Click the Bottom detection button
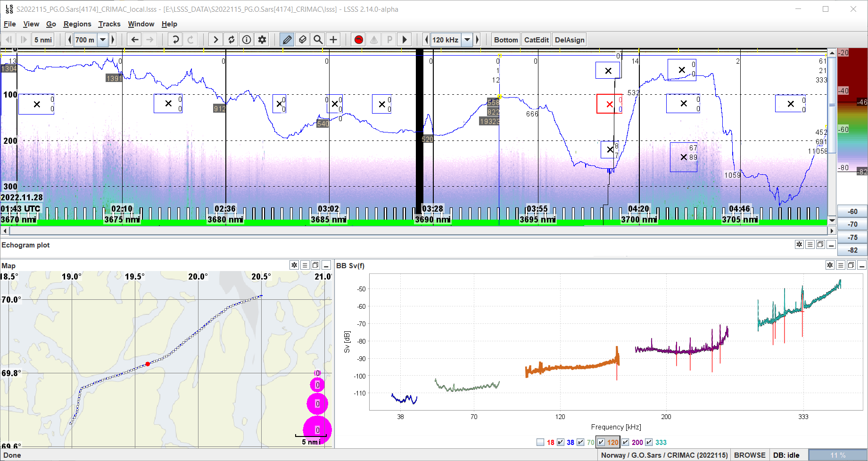868x461 pixels. coord(505,40)
